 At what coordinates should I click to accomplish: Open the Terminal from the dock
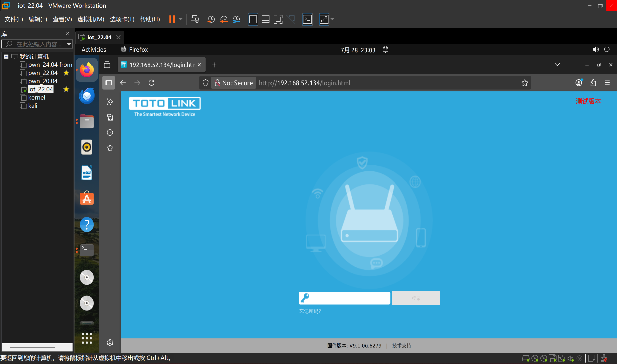[x=87, y=250]
